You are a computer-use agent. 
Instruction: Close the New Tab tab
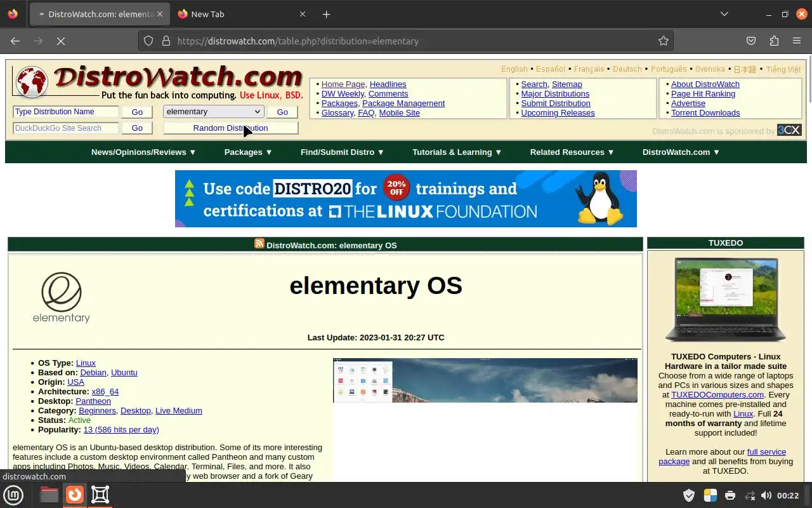(302, 14)
